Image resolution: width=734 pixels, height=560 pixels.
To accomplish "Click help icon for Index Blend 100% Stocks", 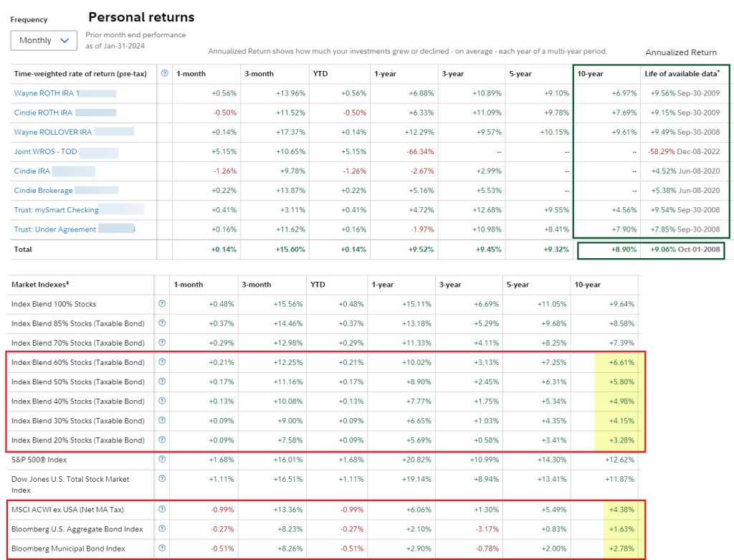I will [161, 304].
